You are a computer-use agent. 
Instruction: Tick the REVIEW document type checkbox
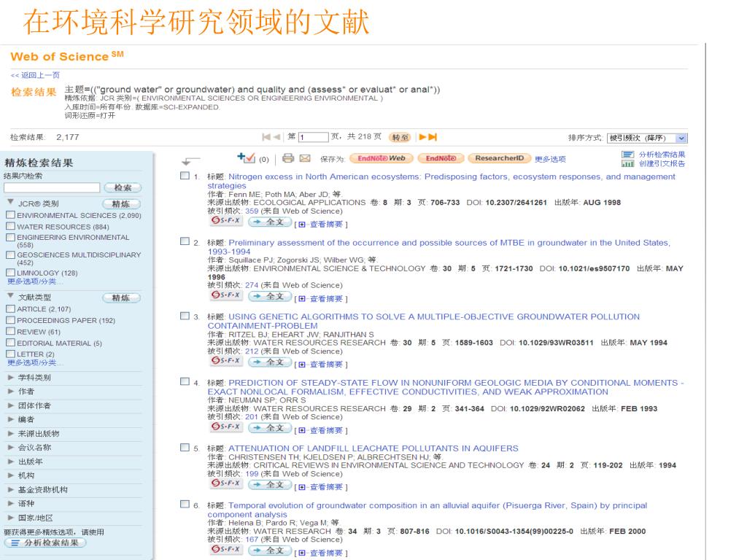click(x=10, y=331)
